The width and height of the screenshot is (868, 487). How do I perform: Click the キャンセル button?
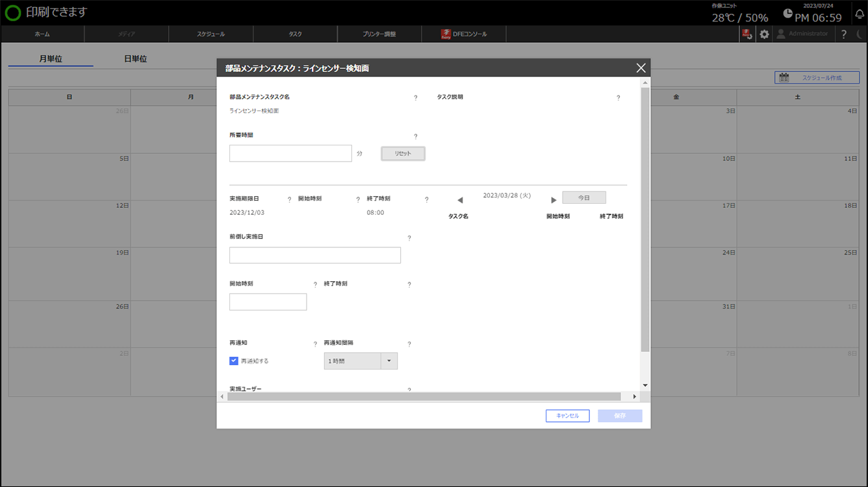click(567, 416)
